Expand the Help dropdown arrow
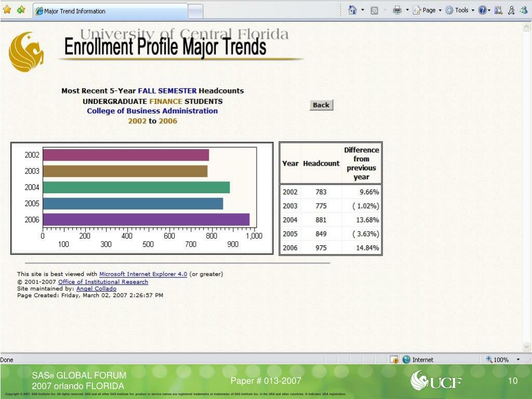The image size is (532, 399). pyautogui.click(x=489, y=10)
